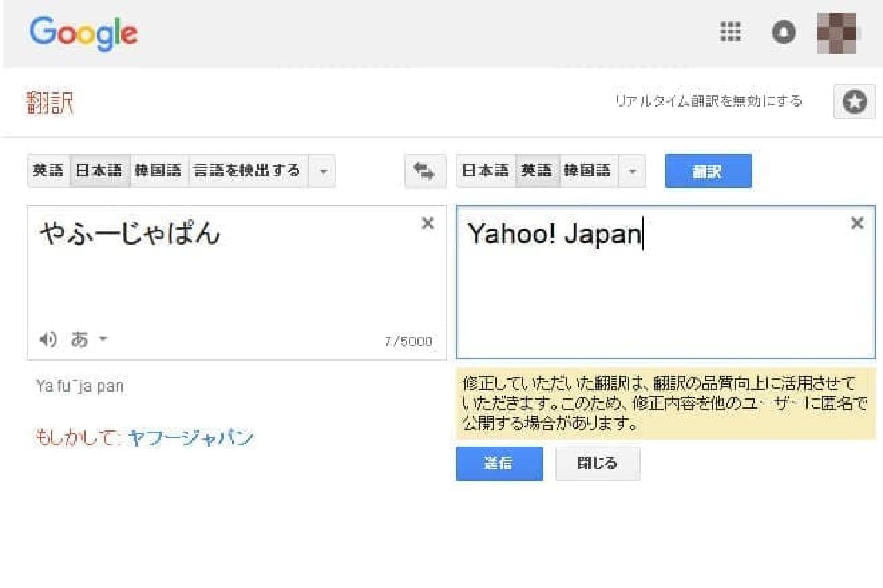
Task: Listen to the source text audio
Action: click(48, 339)
